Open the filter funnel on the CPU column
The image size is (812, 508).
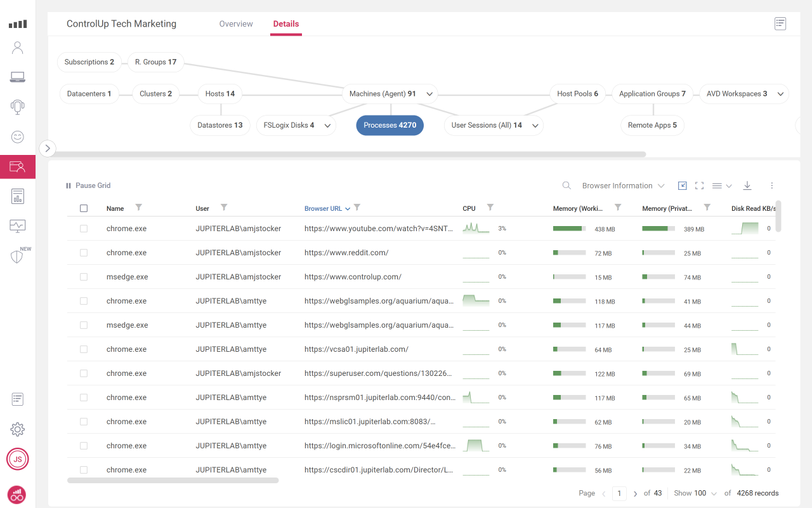pos(490,208)
